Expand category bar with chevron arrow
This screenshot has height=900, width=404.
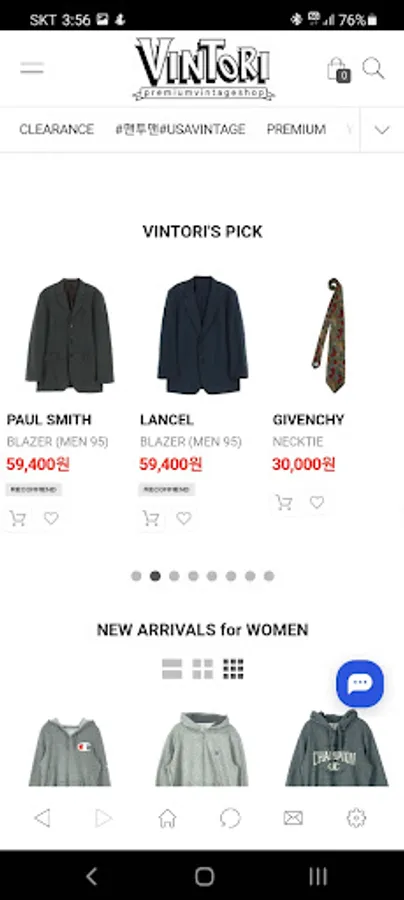coord(382,130)
